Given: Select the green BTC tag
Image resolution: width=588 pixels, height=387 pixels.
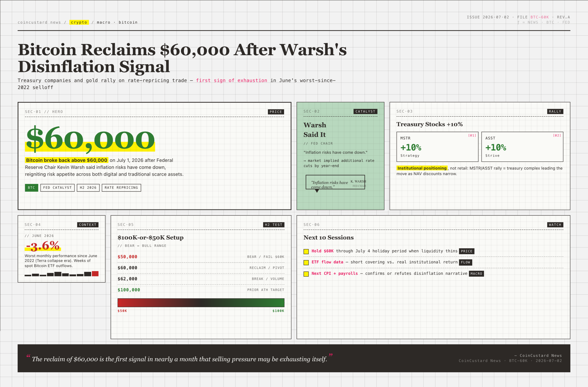Looking at the screenshot, I should (x=32, y=188).
